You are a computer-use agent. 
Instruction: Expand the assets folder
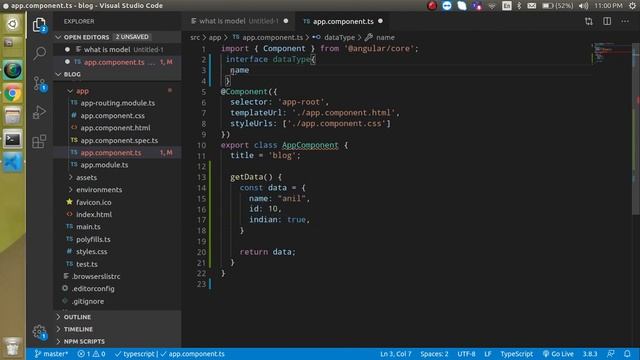[x=118, y=178]
